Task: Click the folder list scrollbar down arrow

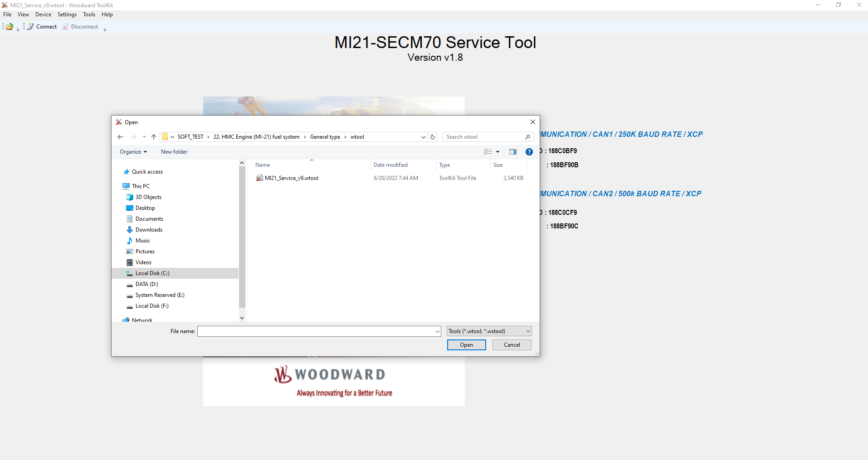Action: [x=242, y=318]
